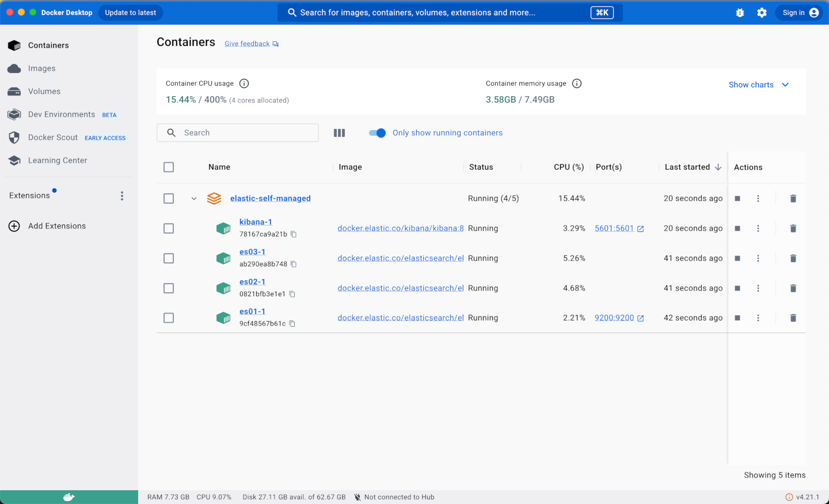
Task: Open more actions for es02-1
Action: 758,288
